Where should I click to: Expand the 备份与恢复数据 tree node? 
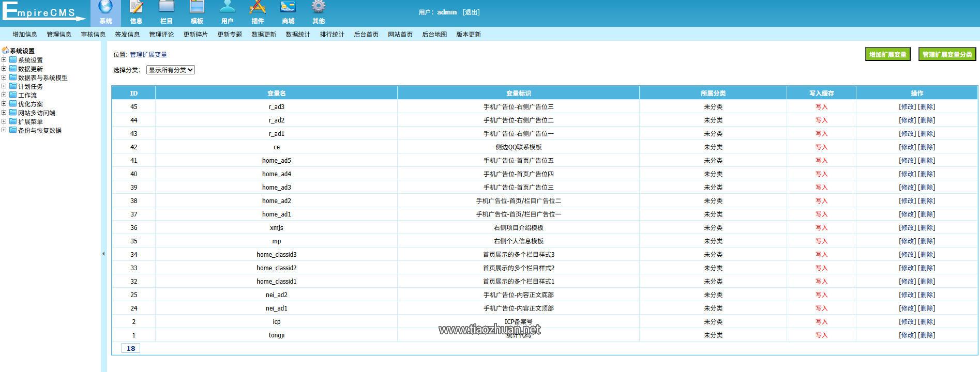(x=4, y=130)
